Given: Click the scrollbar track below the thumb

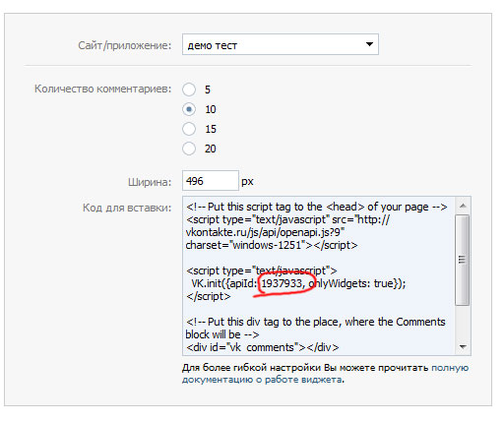Looking at the screenshot, I should pos(463,323).
